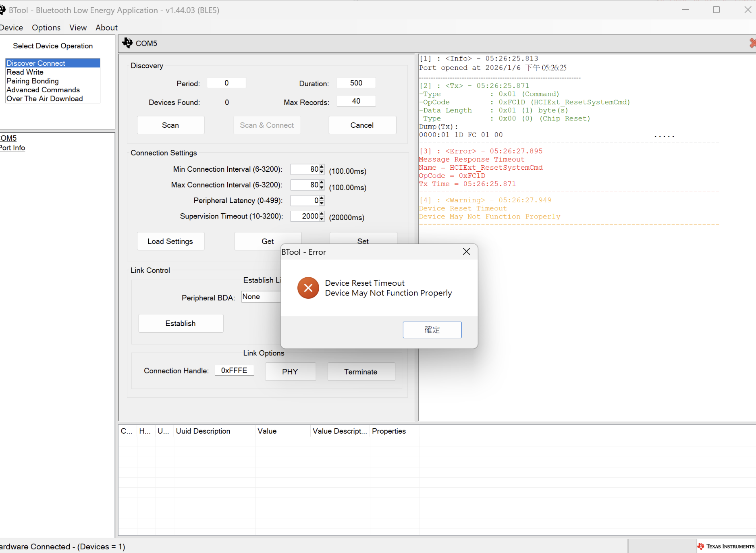Click the red error icon in dialog
Image resolution: width=756 pixels, height=553 pixels.
point(308,288)
